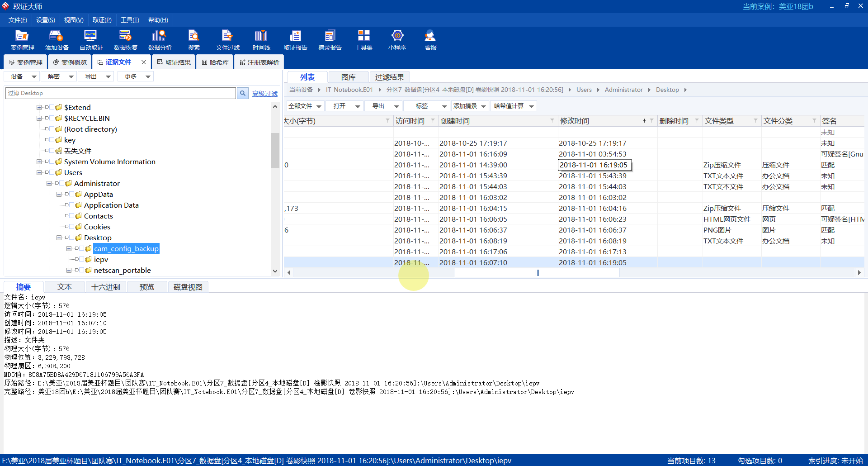Check the Contacts folder checkbox
868x466 pixels.
click(71, 216)
